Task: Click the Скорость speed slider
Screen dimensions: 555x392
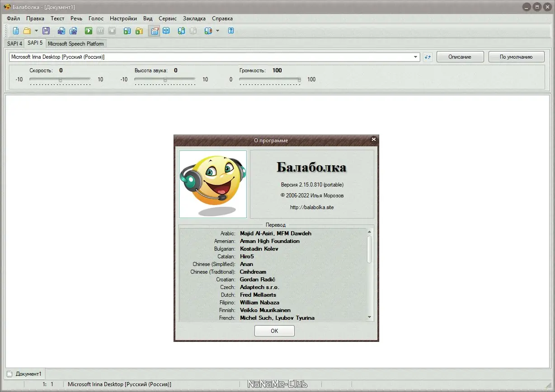Action: (x=60, y=79)
